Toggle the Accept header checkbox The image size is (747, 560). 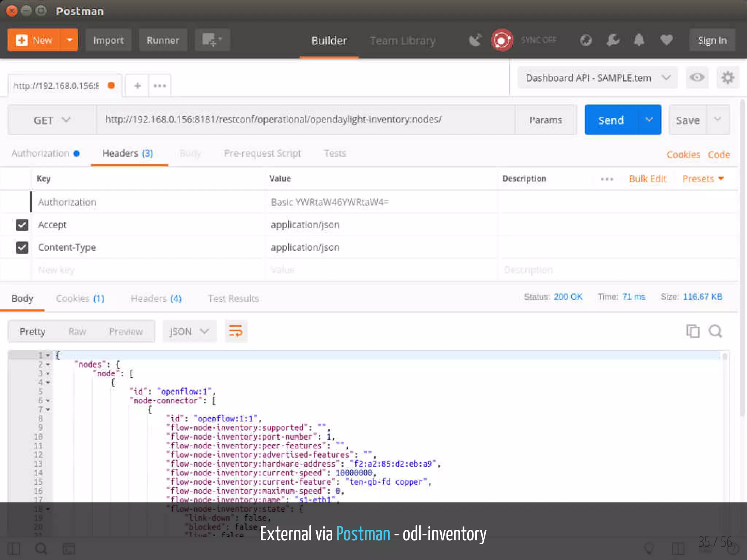pos(22,225)
